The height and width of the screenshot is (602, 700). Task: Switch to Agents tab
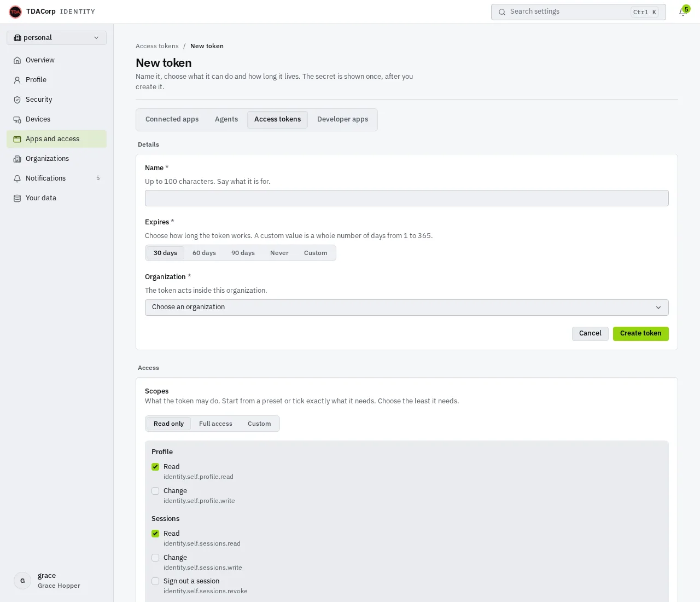coord(226,119)
